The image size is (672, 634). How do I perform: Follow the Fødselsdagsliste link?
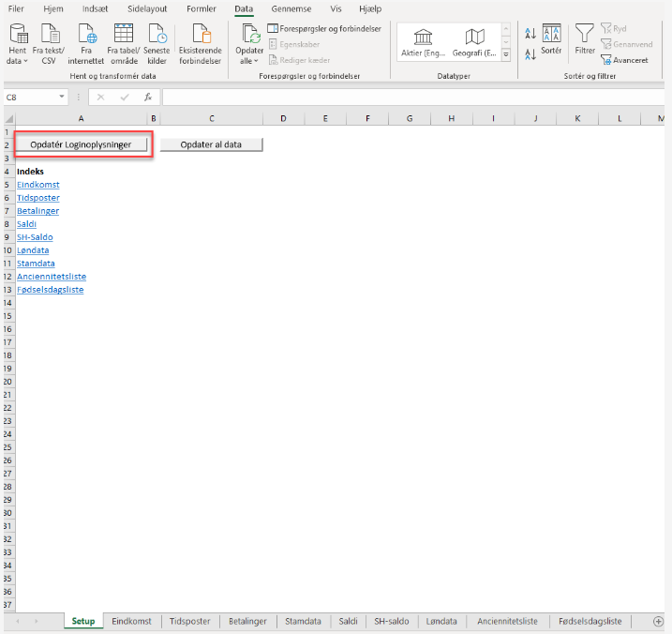pos(51,290)
